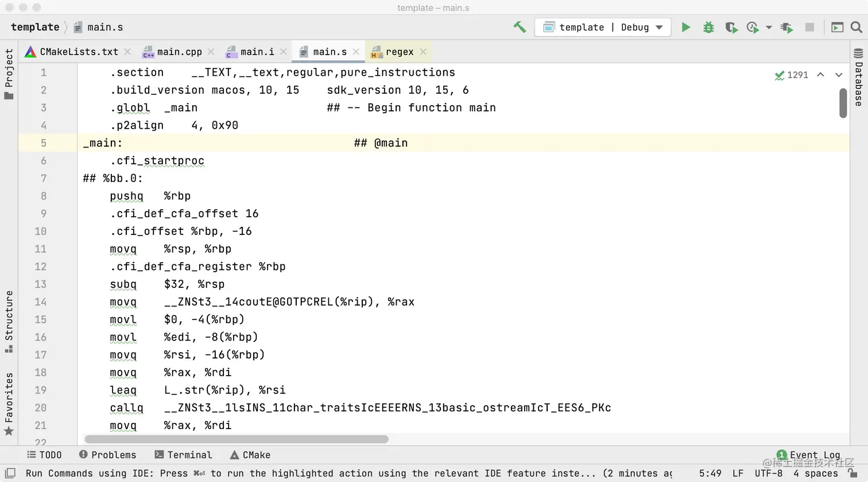Toggle the read-only lock icon

click(852, 473)
